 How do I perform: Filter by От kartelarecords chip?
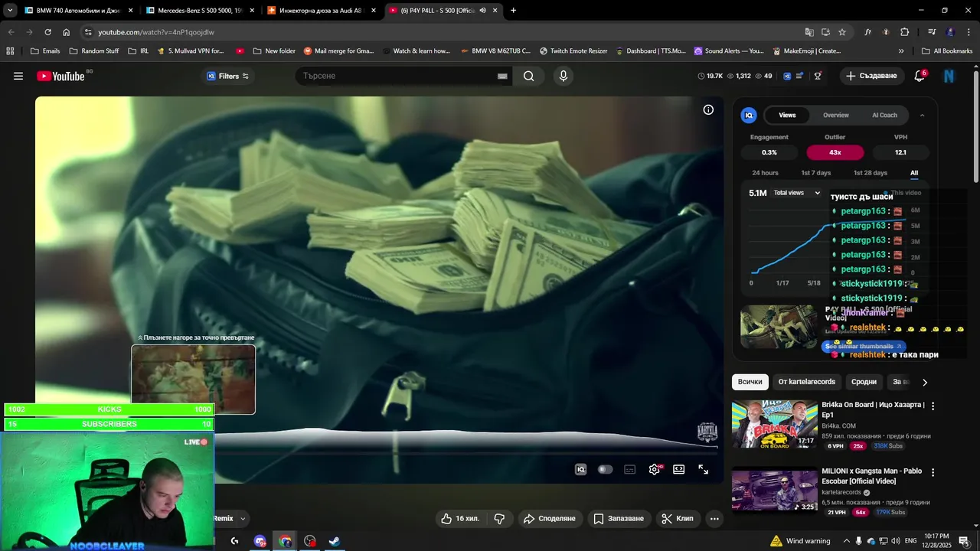pos(807,382)
